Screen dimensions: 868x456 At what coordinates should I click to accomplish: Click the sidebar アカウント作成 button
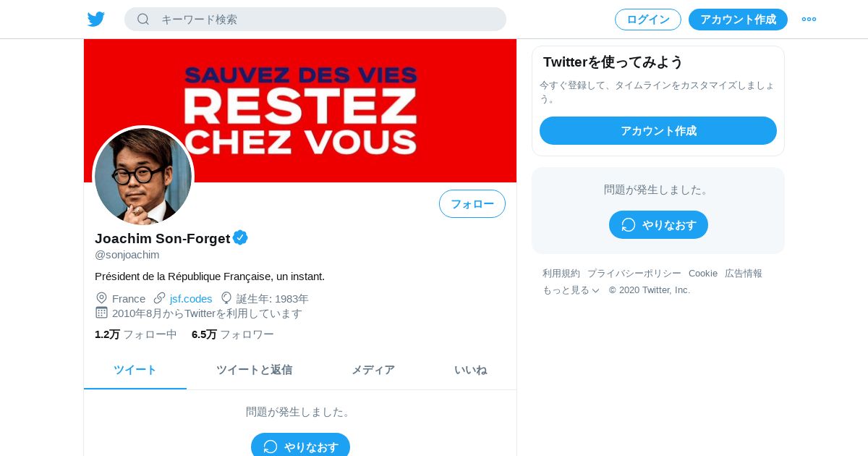tap(658, 130)
